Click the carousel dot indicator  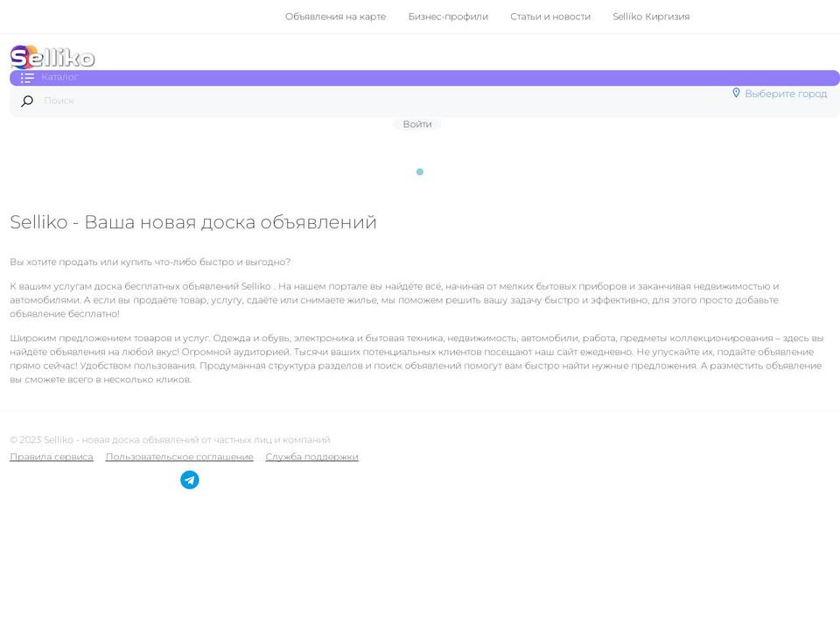420,172
